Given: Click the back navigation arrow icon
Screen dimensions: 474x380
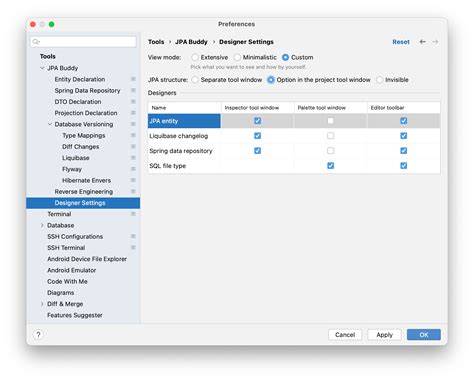Looking at the screenshot, I should pyautogui.click(x=422, y=42).
